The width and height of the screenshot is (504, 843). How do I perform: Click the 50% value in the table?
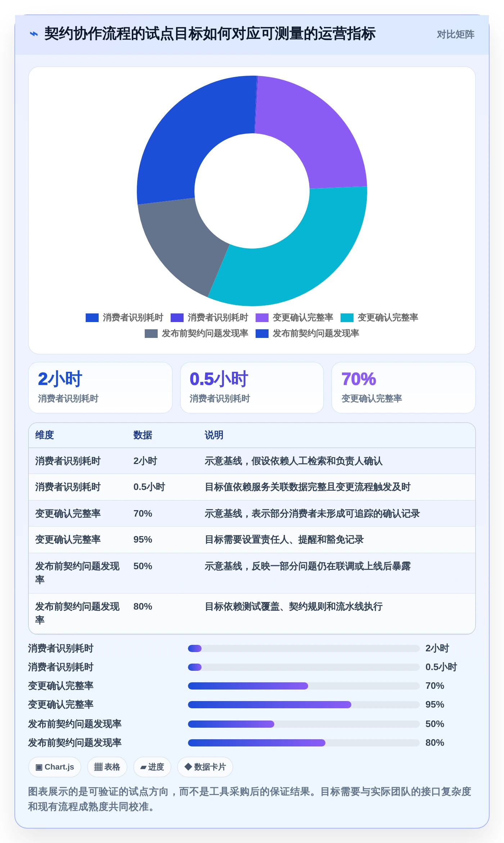143,566
